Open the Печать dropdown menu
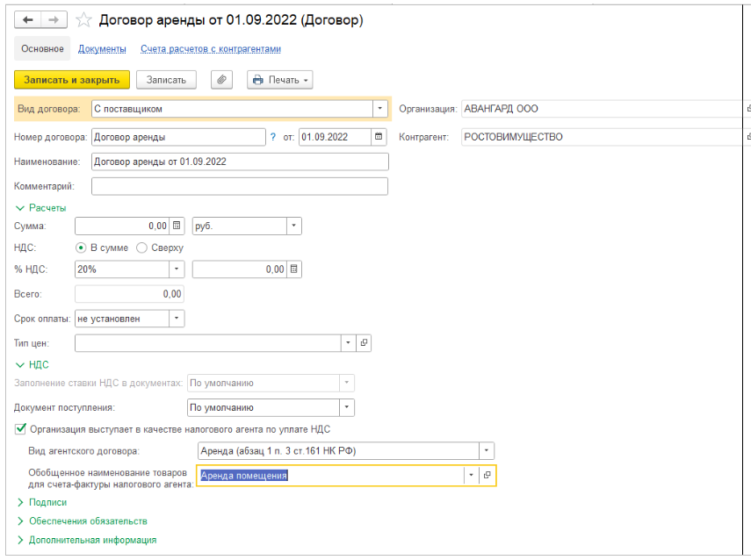Screen dimensions: 751x560 tap(280, 80)
